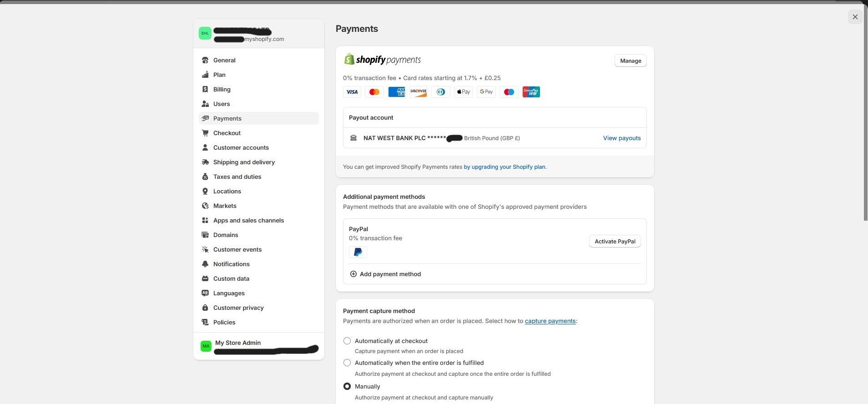
Task: Click the plus circle icon for adding payment method
Action: pos(353,274)
